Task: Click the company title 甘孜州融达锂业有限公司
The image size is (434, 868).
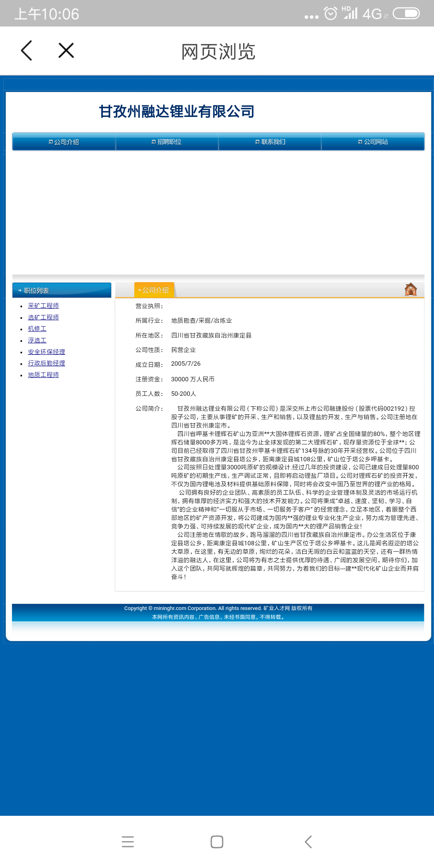Action: pos(176,111)
